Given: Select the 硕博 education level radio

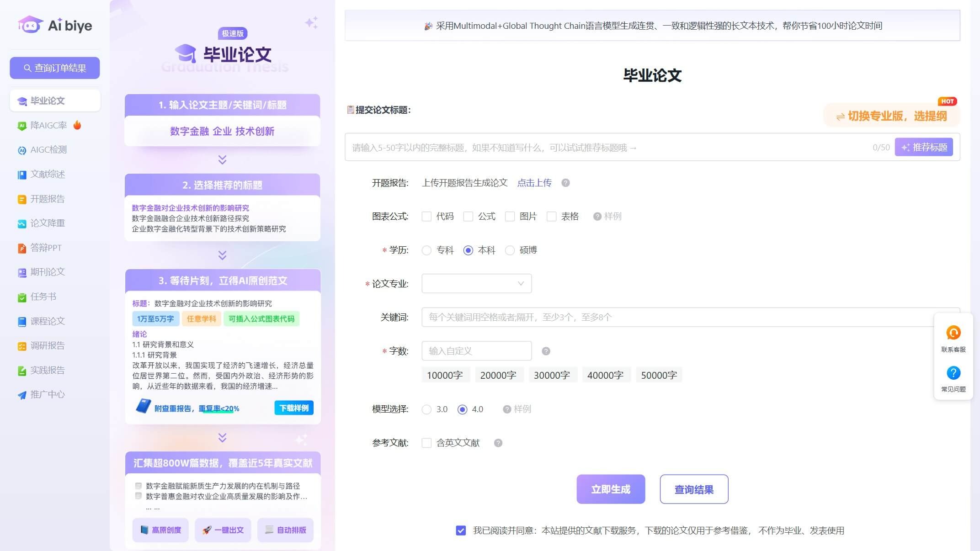Looking at the screenshot, I should (x=510, y=250).
